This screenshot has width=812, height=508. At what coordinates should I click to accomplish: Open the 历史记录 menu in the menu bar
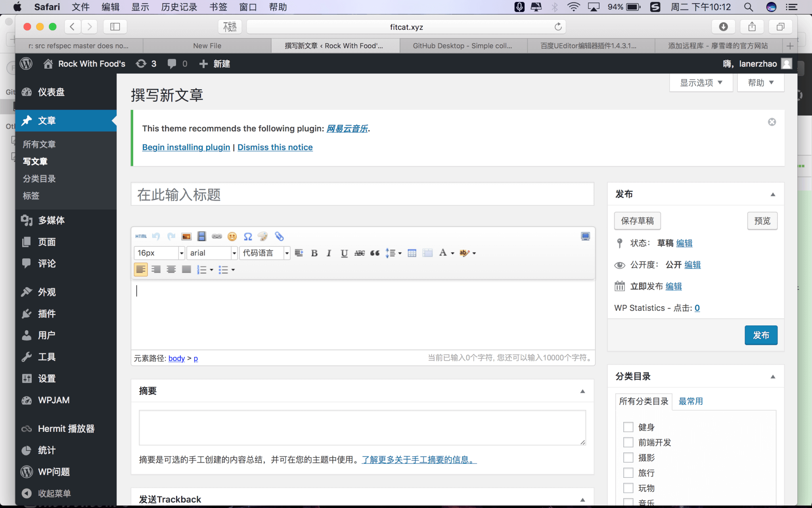click(x=179, y=7)
